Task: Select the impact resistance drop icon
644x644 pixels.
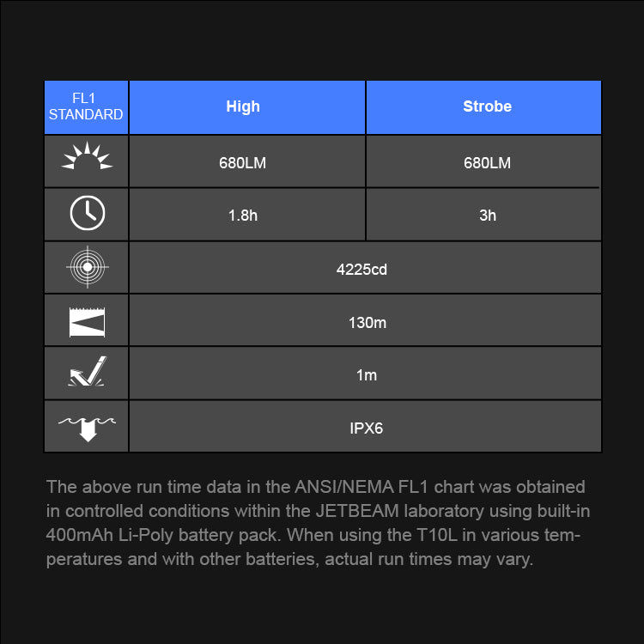Action: pos(87,374)
